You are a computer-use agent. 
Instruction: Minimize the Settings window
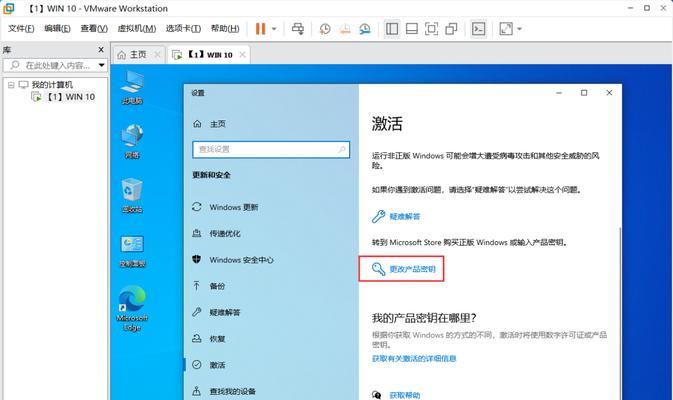pyautogui.click(x=559, y=93)
